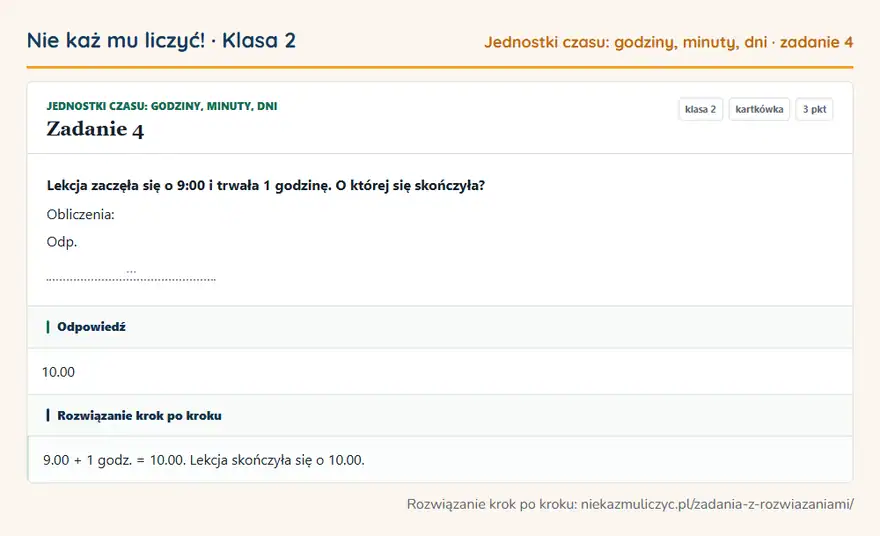Click the question text 'Lekcja zaczęła się o 9:00'
The image size is (880, 536).
(126, 185)
